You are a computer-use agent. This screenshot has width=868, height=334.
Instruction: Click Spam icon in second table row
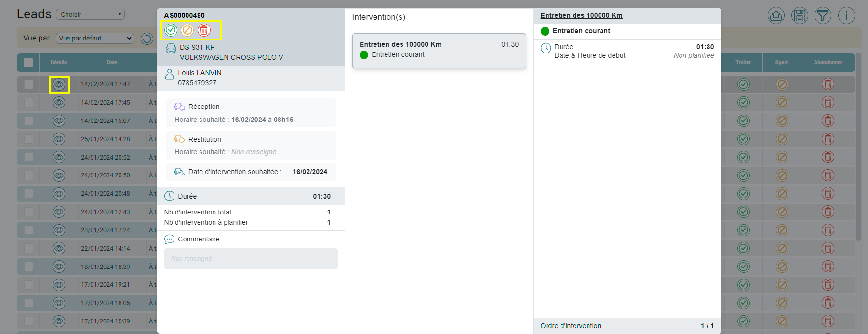pyautogui.click(x=782, y=103)
